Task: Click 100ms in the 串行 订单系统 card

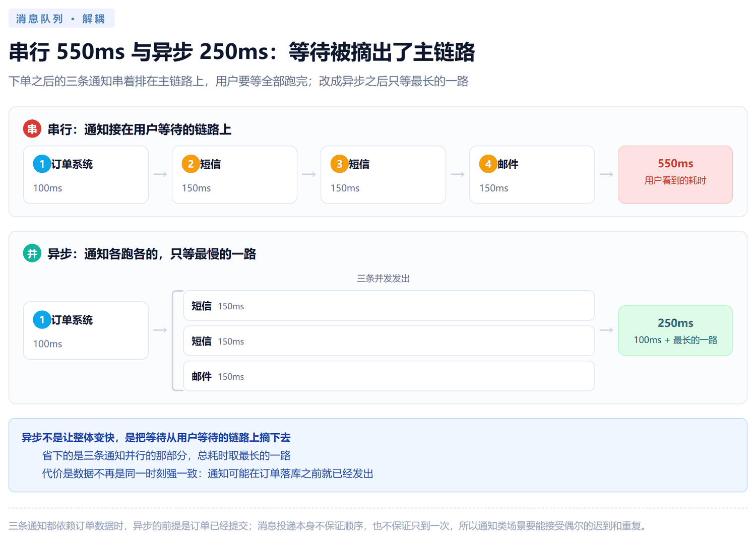Action: 47,188
